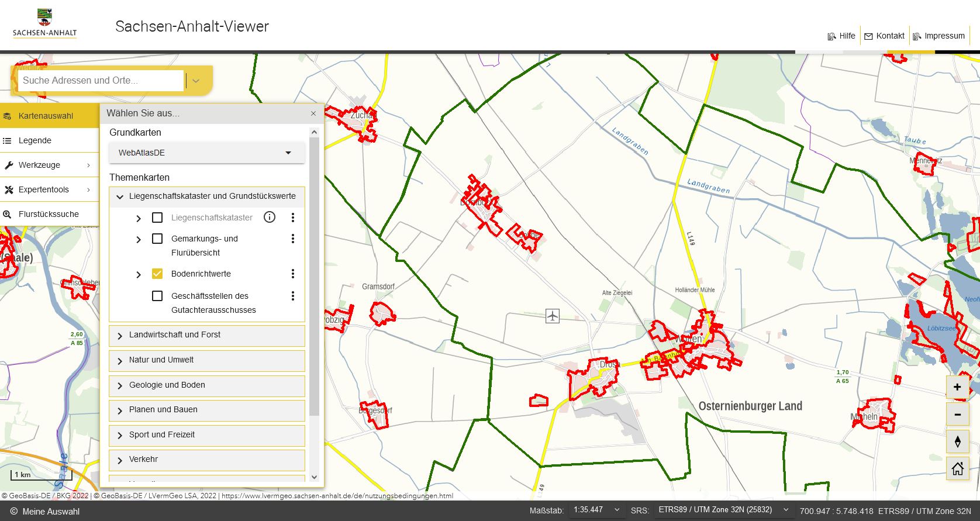Open the Kontakt link
980x521 pixels.
click(x=884, y=36)
